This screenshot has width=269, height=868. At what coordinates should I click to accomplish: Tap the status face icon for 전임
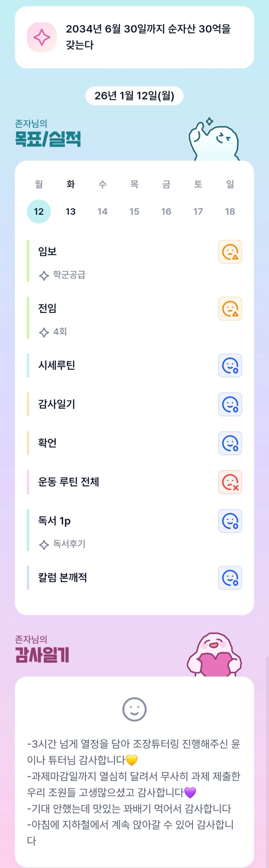[x=230, y=309]
